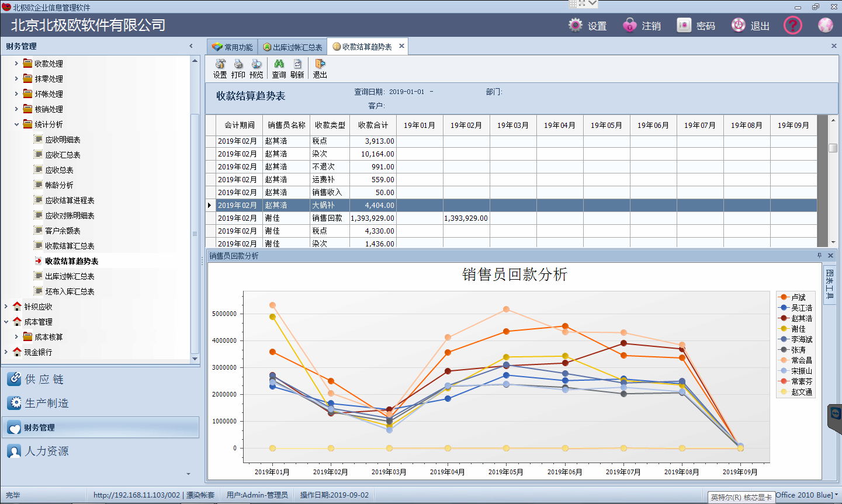Image resolution: width=842 pixels, height=504 pixels.
Task: Expand the 现金银行 node
Action: (6, 352)
